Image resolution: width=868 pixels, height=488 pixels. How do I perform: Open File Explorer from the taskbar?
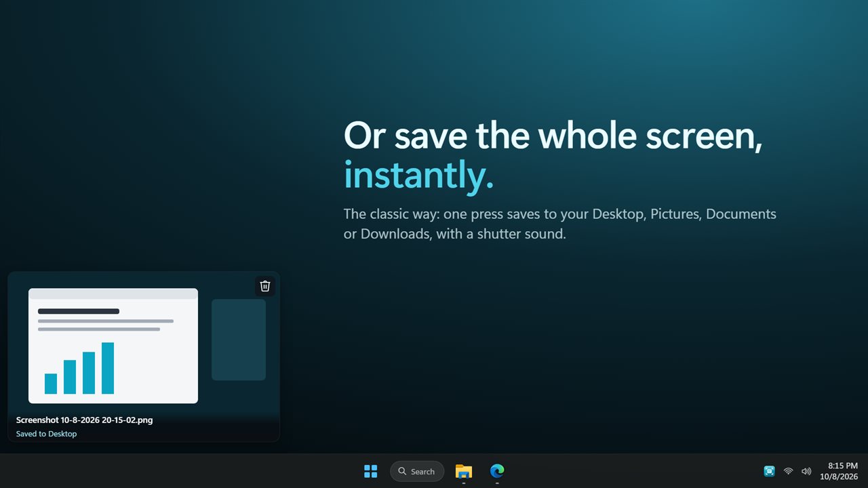tap(464, 471)
